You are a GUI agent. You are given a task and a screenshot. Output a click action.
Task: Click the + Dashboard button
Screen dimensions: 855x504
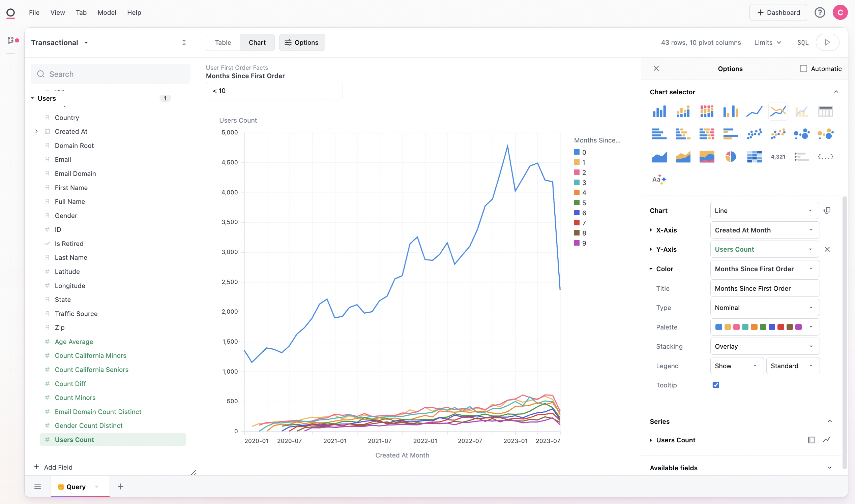[x=778, y=12]
